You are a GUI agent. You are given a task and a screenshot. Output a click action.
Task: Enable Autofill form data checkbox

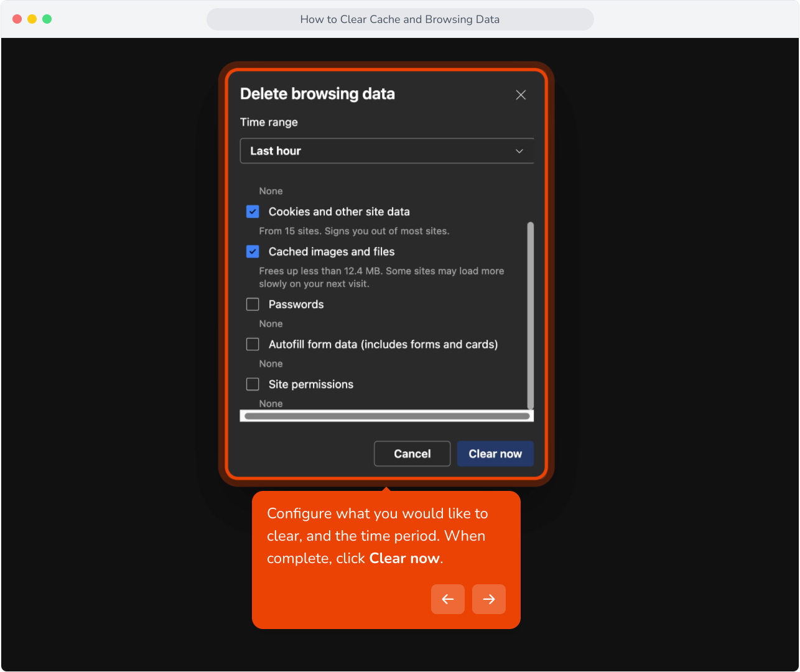253,344
